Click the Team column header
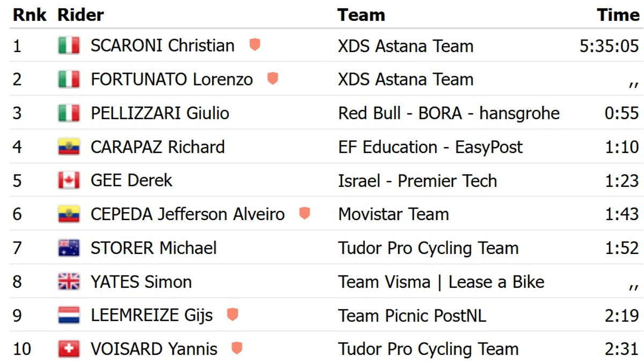 [x=361, y=15]
